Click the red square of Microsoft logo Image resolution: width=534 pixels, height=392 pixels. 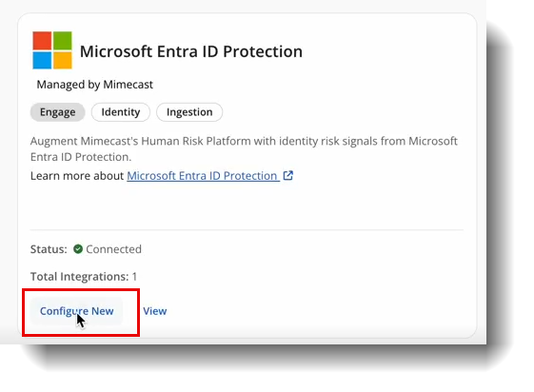(42, 41)
